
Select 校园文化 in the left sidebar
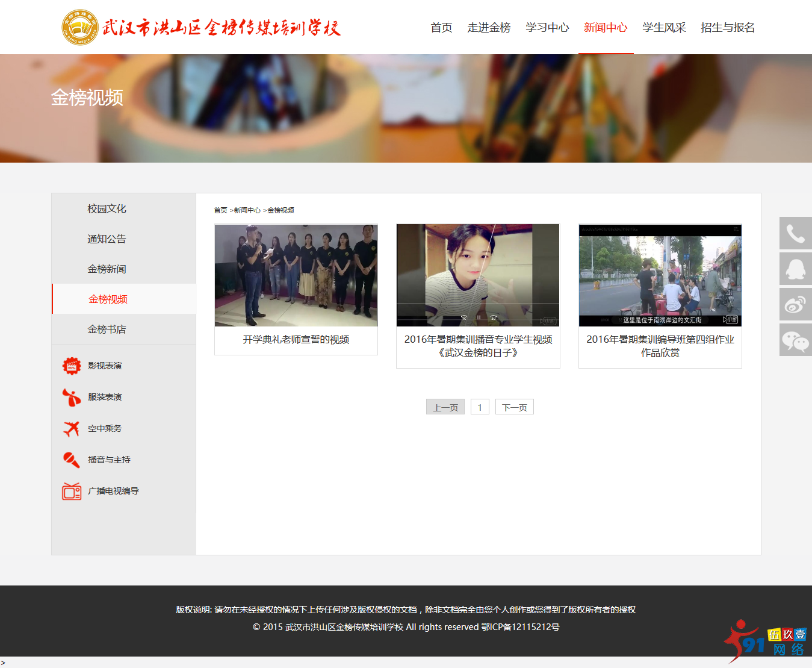[x=107, y=209]
